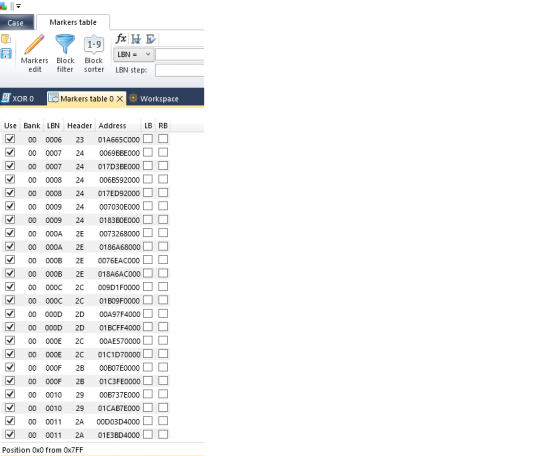Check RB box for address 0186A68000
Viewport: 550px width, 456px height.
(163, 246)
